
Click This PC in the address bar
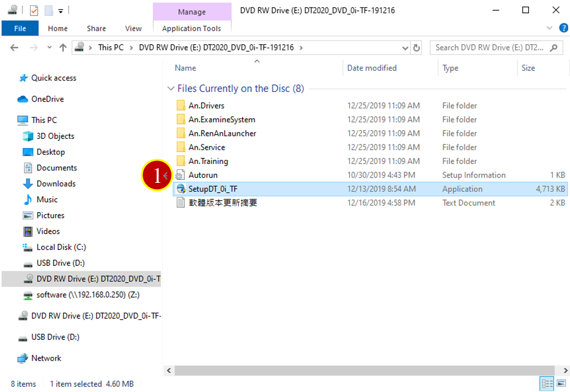tap(111, 48)
